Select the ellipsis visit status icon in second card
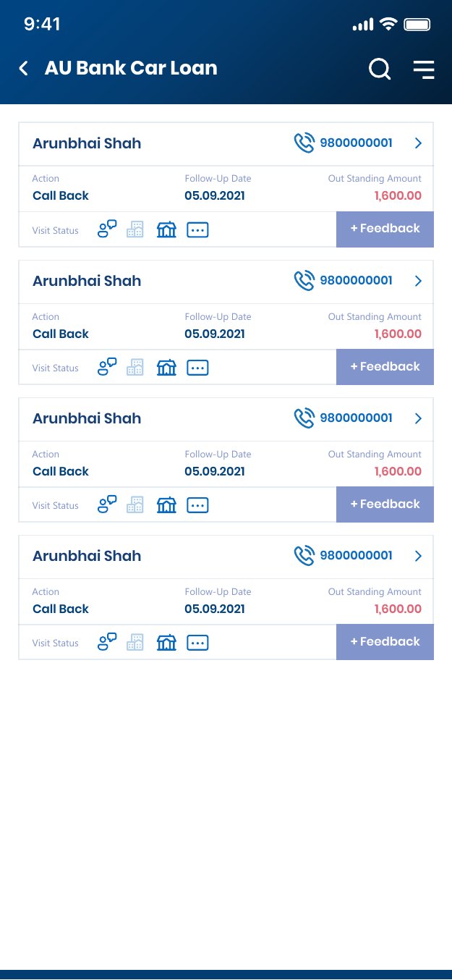452x980 pixels. 198,368
